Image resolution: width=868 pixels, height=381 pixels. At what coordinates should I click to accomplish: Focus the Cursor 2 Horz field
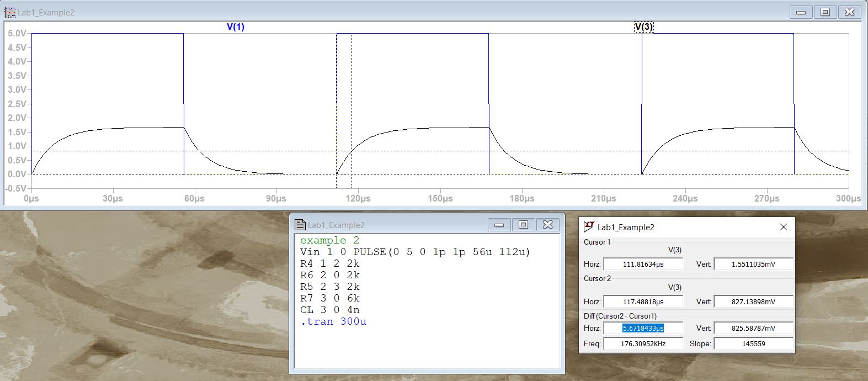pyautogui.click(x=643, y=302)
